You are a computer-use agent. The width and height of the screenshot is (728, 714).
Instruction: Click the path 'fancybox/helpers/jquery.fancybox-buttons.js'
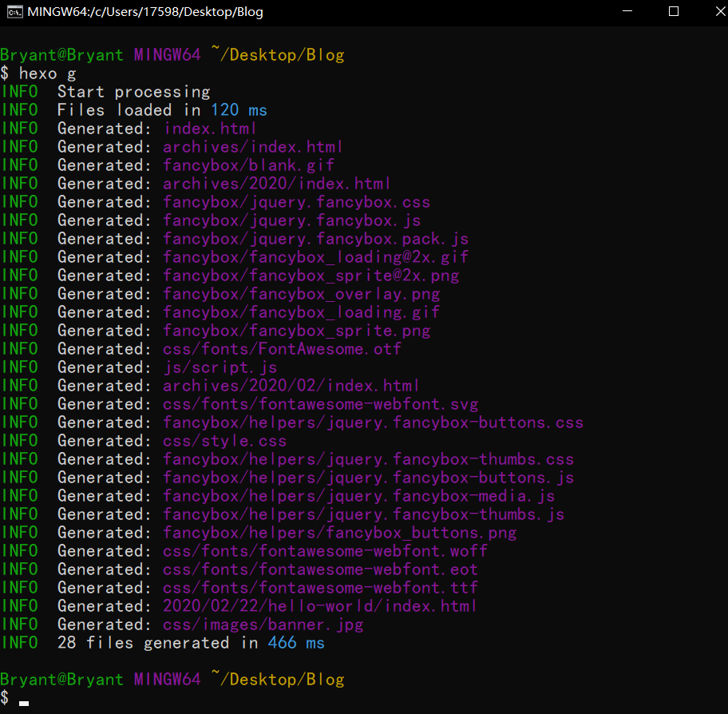(368, 478)
